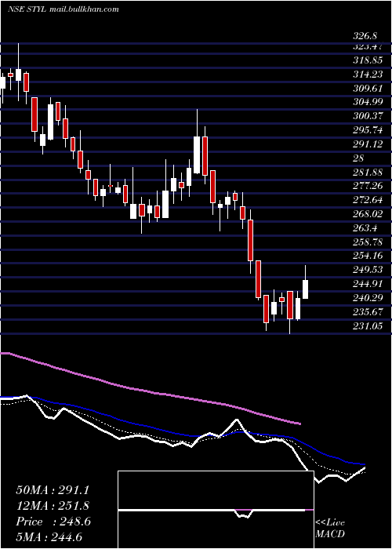Select the 295.74 price level label
The image size is (392, 549).
[x=368, y=130]
